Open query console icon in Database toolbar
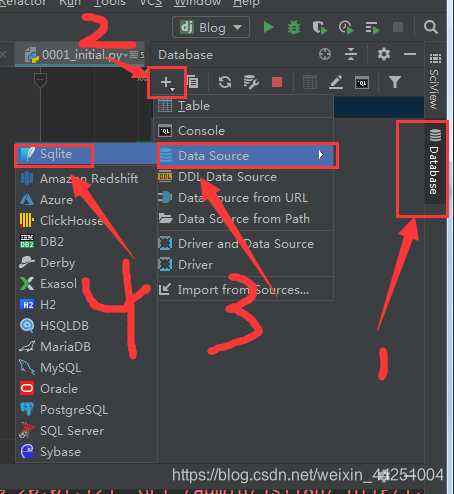This screenshot has width=454, height=494. pos(362,82)
